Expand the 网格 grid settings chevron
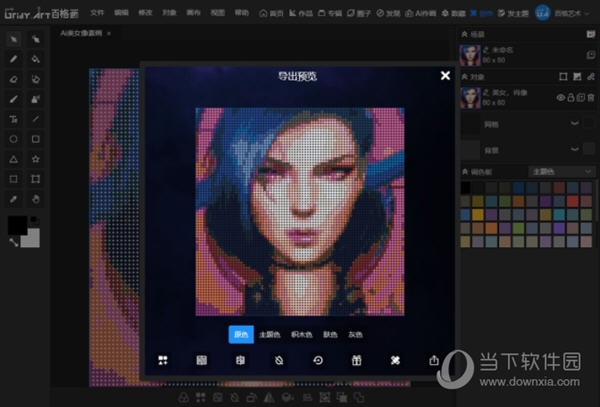The image size is (600, 407). [x=574, y=123]
